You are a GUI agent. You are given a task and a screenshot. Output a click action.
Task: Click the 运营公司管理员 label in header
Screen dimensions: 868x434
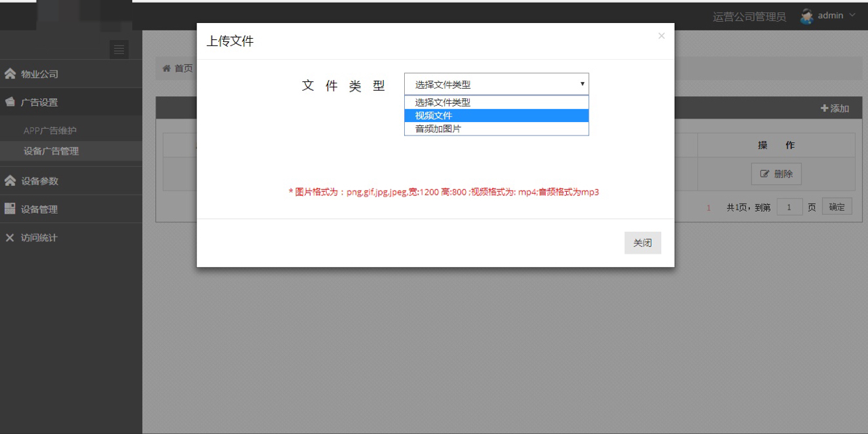point(749,17)
